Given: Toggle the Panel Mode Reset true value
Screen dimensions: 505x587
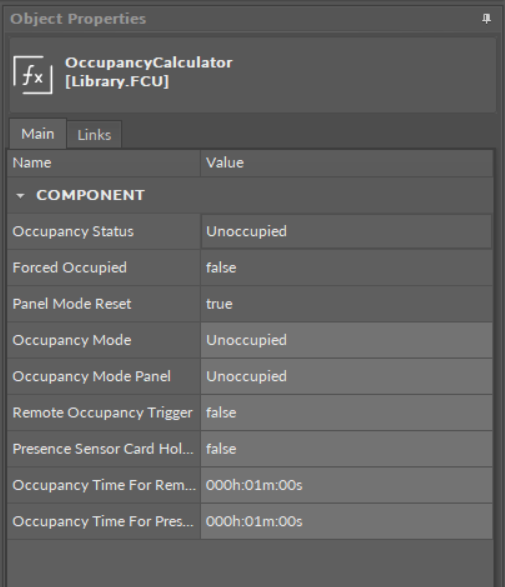Looking at the screenshot, I should tap(346, 304).
